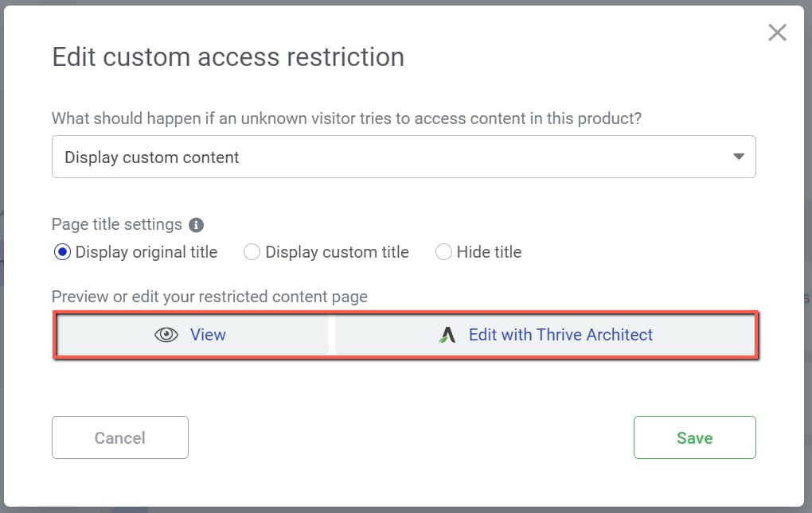Click the eye icon in the View button
The width and height of the screenshot is (812, 513).
point(166,335)
